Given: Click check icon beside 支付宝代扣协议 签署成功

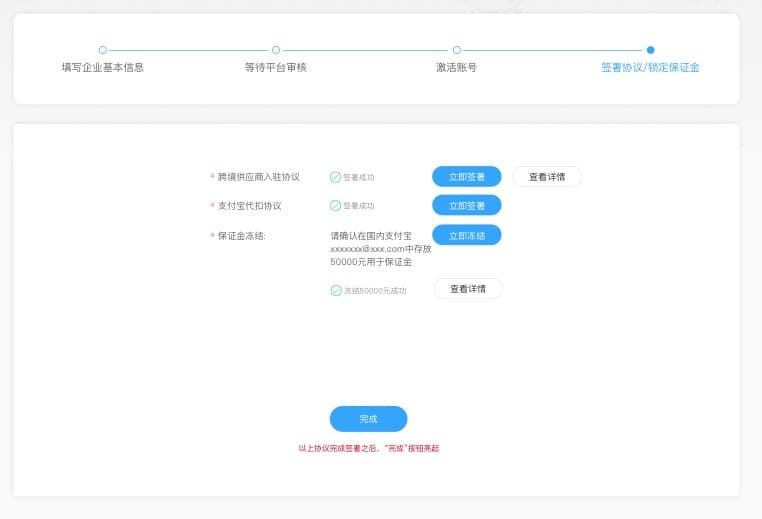Looking at the screenshot, I should (335, 206).
